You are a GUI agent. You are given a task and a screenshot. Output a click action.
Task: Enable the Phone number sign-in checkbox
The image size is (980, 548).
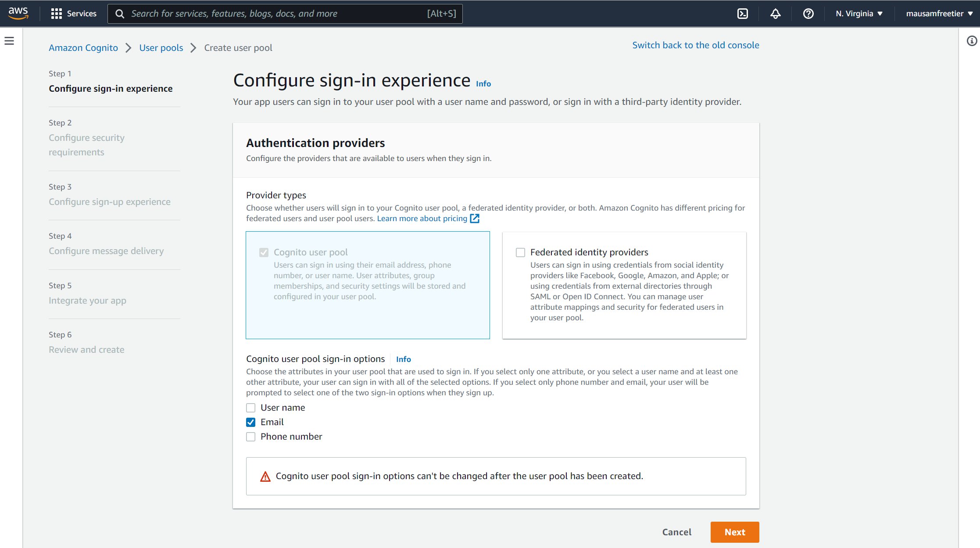(x=251, y=437)
